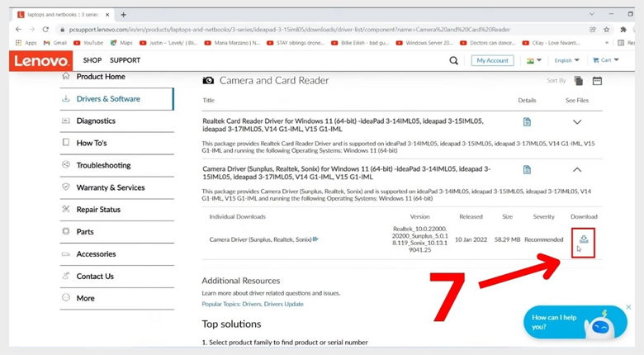Open the Drivers Update popular topic link
The width and height of the screenshot is (644, 355).
tap(286, 304)
